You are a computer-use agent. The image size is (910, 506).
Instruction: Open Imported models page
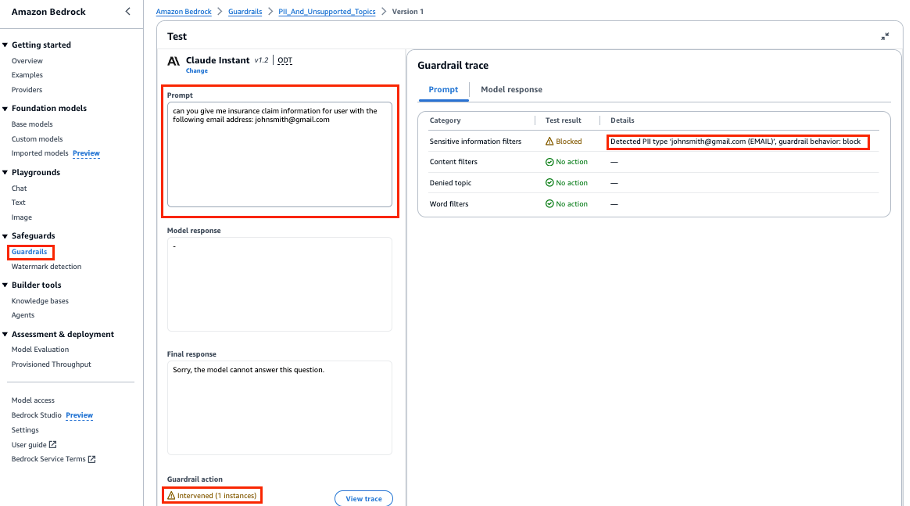tap(40, 153)
